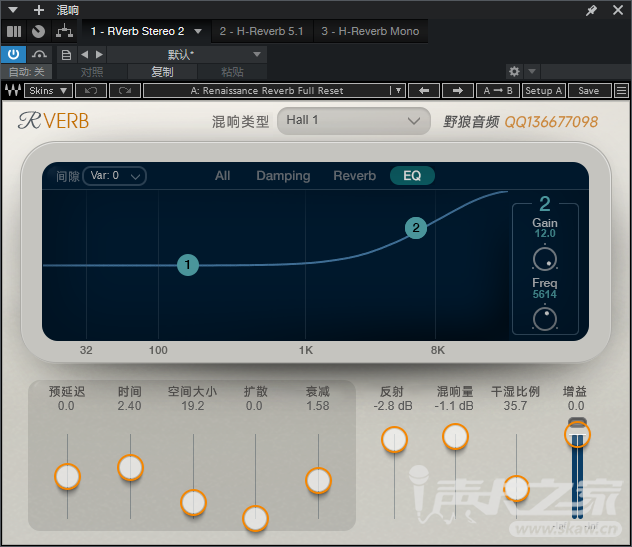Viewport: 632px width, 547px height.
Task: Expand the RVerb Stereo 2 tab dropdown arrow
Action: click(198, 31)
